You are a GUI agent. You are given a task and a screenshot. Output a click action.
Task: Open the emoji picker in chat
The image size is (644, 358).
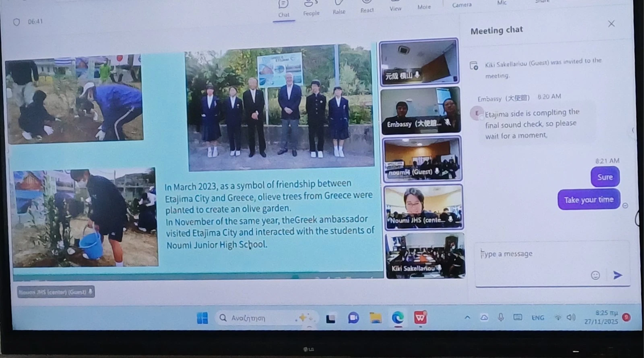pos(595,275)
